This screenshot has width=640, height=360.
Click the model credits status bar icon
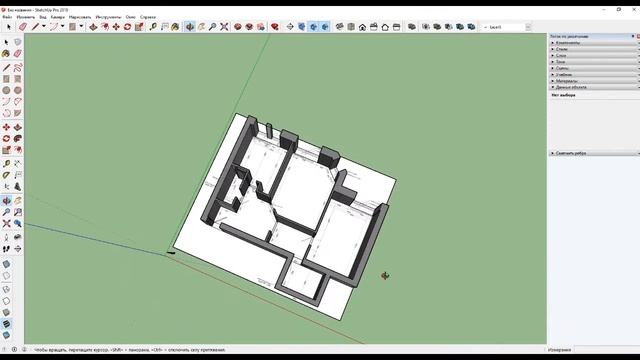pos(14,350)
